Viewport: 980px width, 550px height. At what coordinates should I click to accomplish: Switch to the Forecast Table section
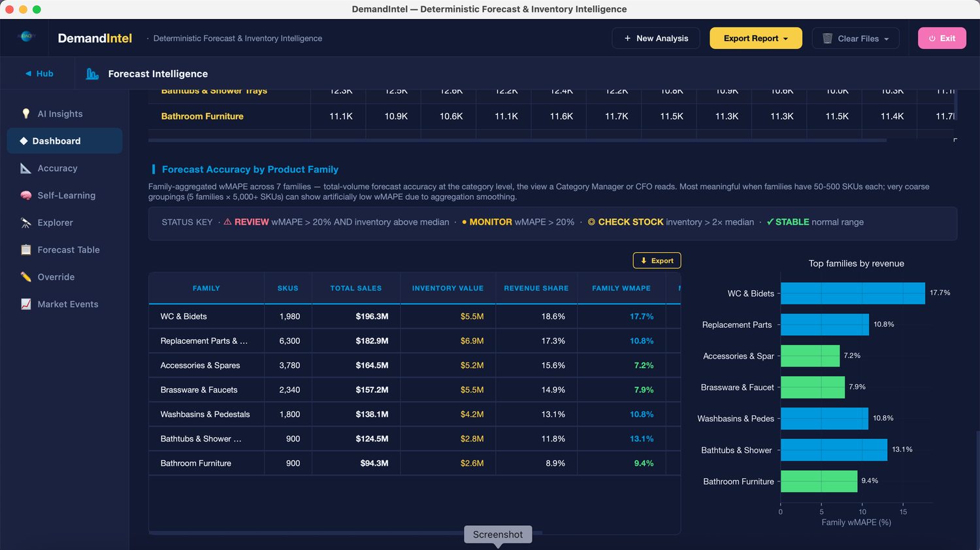click(65, 250)
